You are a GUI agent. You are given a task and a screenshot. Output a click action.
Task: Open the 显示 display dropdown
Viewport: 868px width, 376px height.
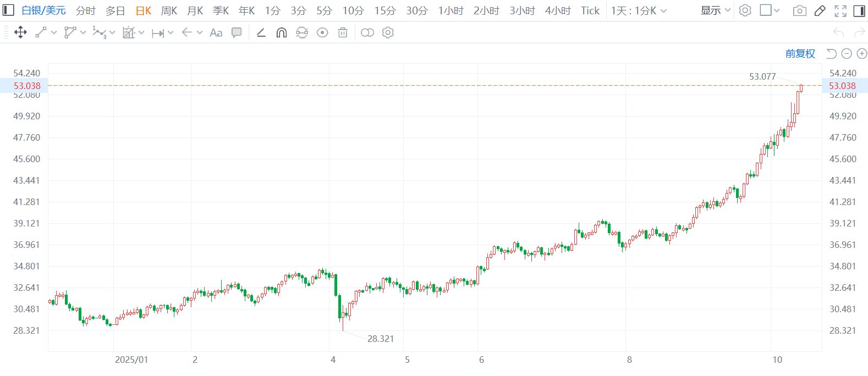715,10
